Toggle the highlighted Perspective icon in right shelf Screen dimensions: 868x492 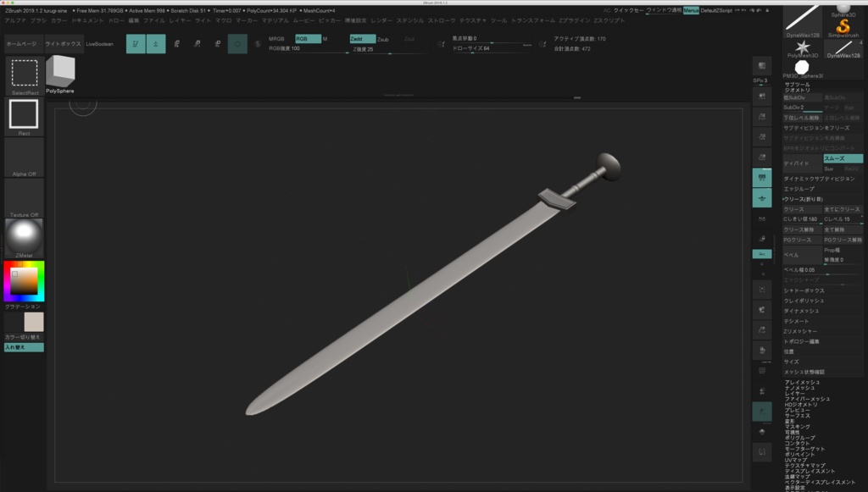(x=762, y=178)
